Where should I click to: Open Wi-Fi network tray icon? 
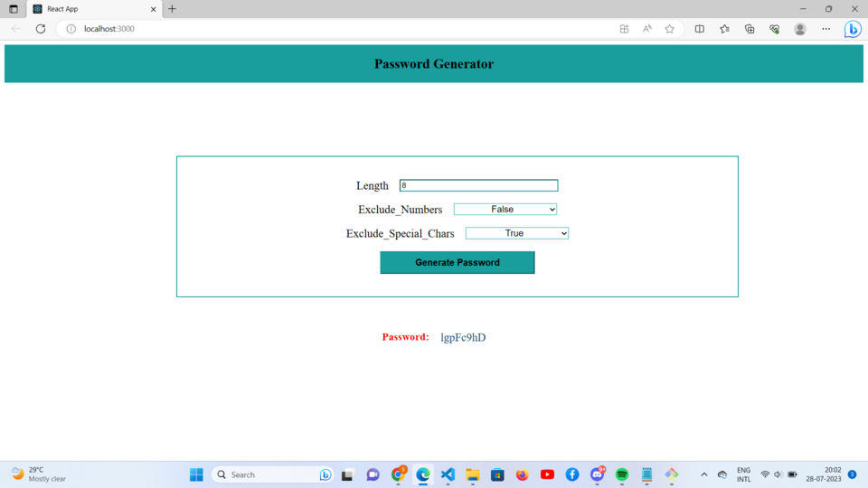point(765,474)
